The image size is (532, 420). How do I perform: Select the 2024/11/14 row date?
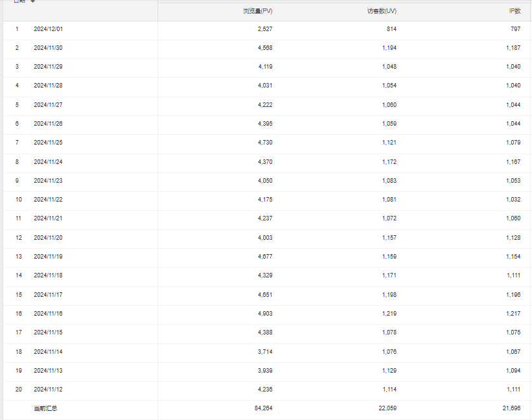[48, 351]
